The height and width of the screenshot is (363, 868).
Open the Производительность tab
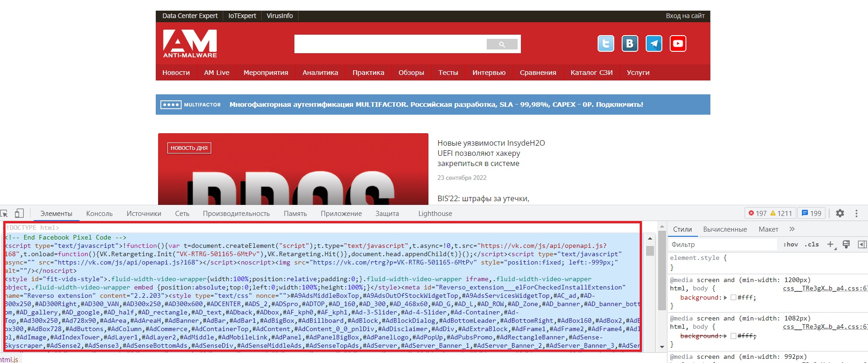click(236, 214)
